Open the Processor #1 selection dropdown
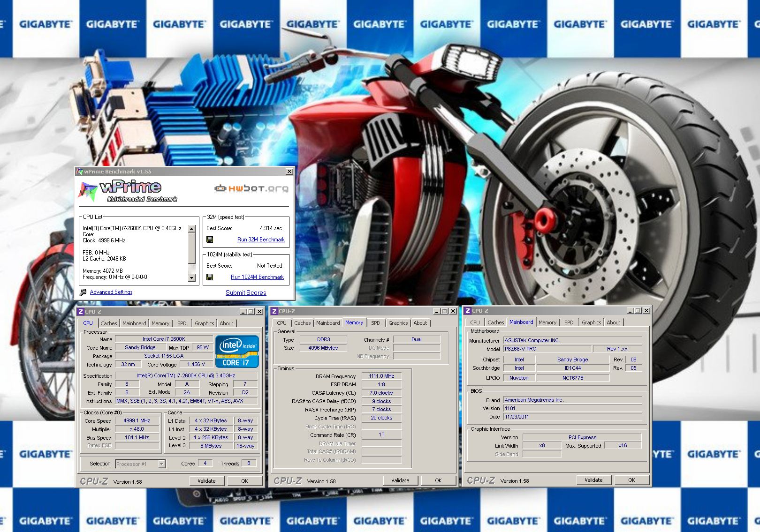This screenshot has height=532, width=760. (162, 464)
